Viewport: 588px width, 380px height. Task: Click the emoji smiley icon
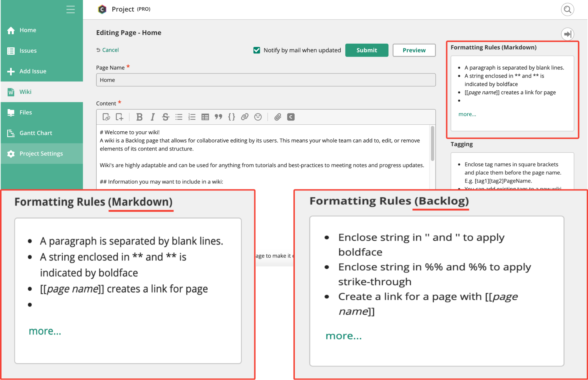point(258,117)
